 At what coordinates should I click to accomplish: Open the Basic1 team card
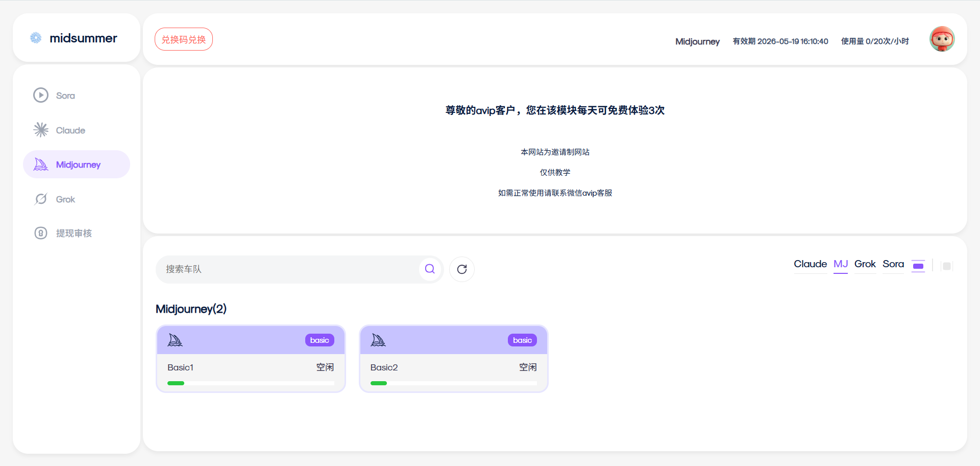[x=251, y=359]
